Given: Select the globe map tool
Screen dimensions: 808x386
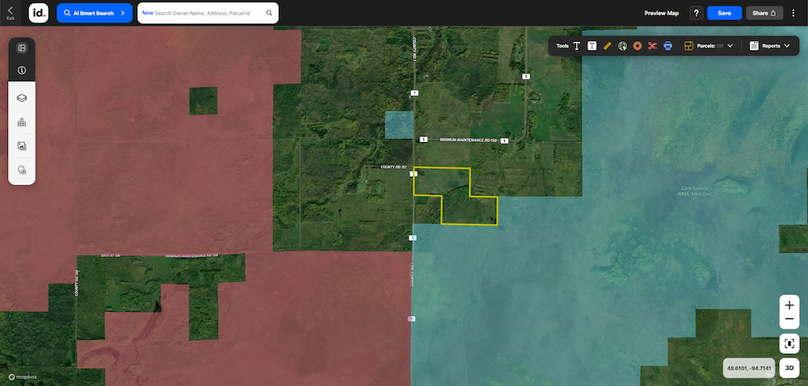Looking at the screenshot, I should [622, 46].
